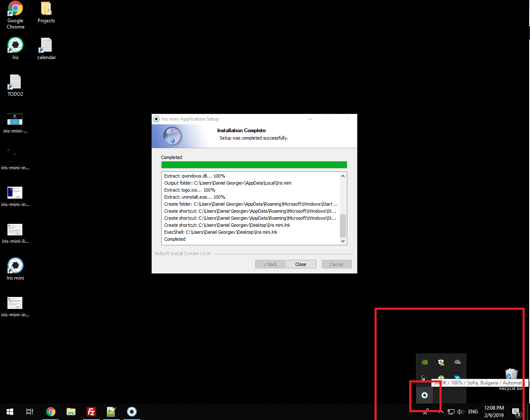
Task: Open File Explorer from the taskbar
Action: pyautogui.click(x=71, y=412)
